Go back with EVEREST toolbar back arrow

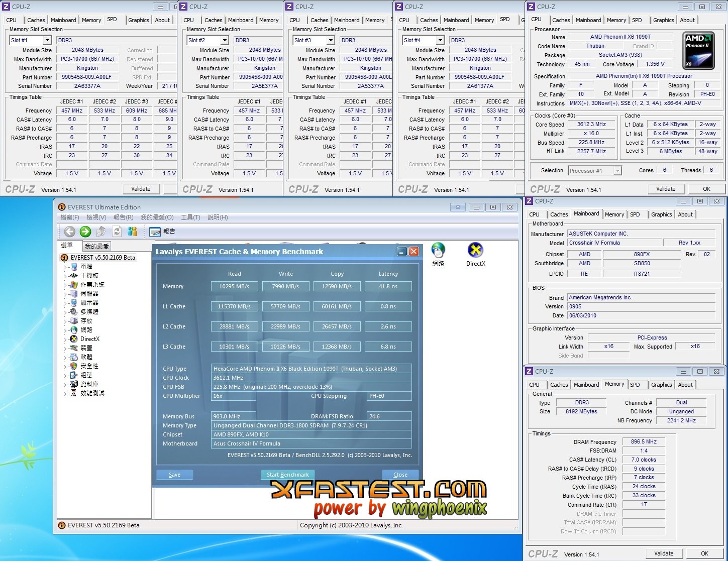pos(70,231)
